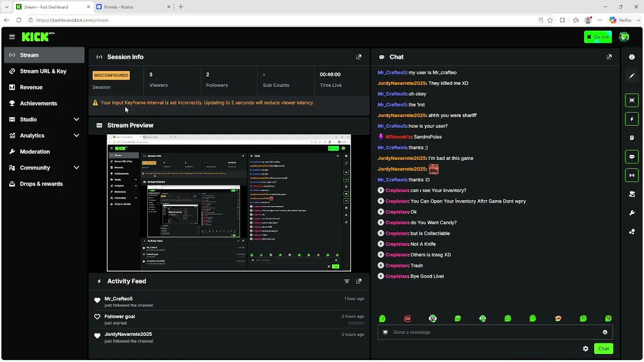Screen dimensions: 644x362
Task: Click the camera icon in right toolbar
Action: tap(632, 194)
